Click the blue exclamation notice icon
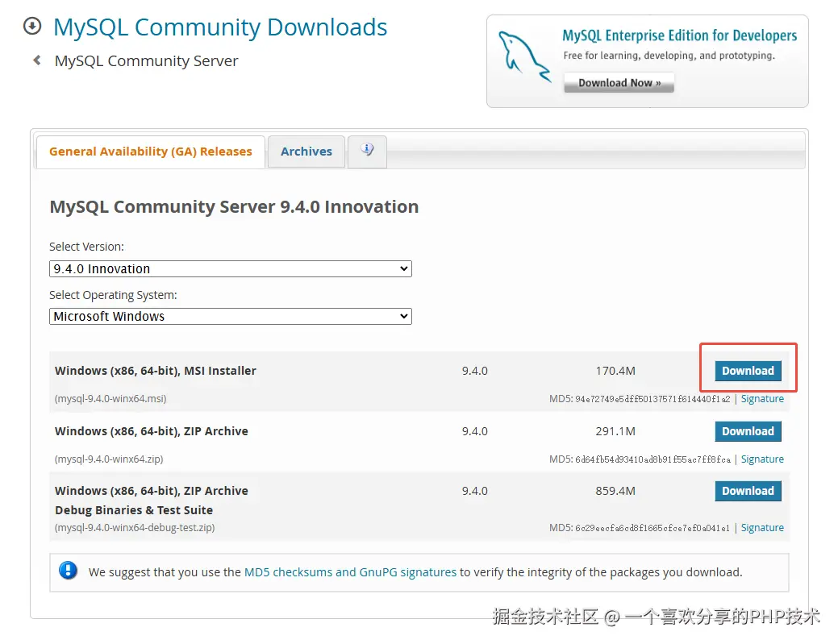838x644 pixels. pyautogui.click(x=68, y=571)
